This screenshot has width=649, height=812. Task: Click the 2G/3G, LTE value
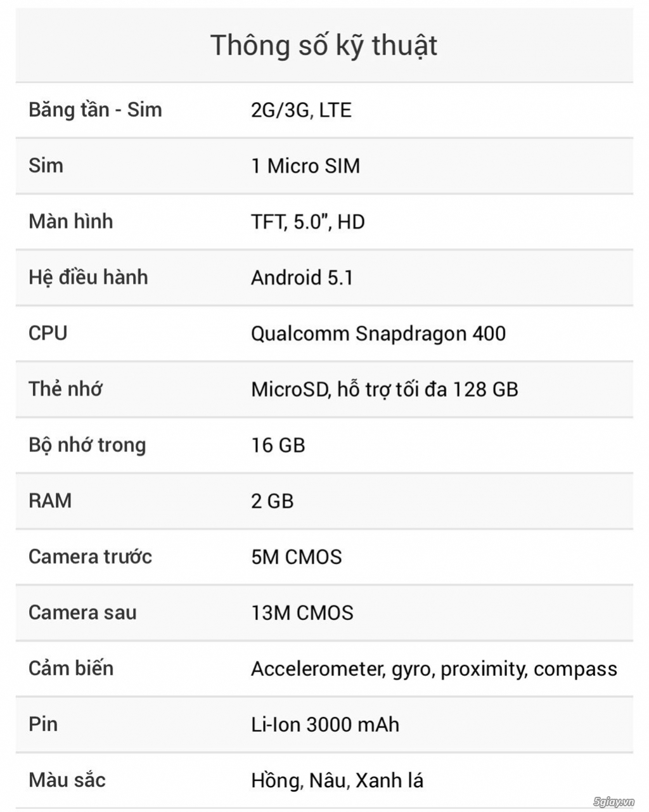(x=301, y=110)
